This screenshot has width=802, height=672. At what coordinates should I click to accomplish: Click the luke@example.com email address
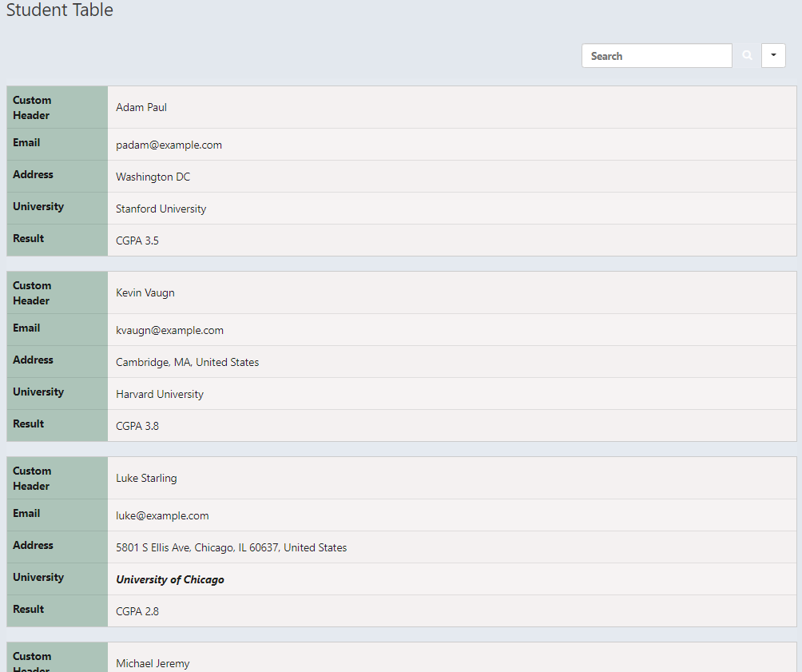coord(162,515)
